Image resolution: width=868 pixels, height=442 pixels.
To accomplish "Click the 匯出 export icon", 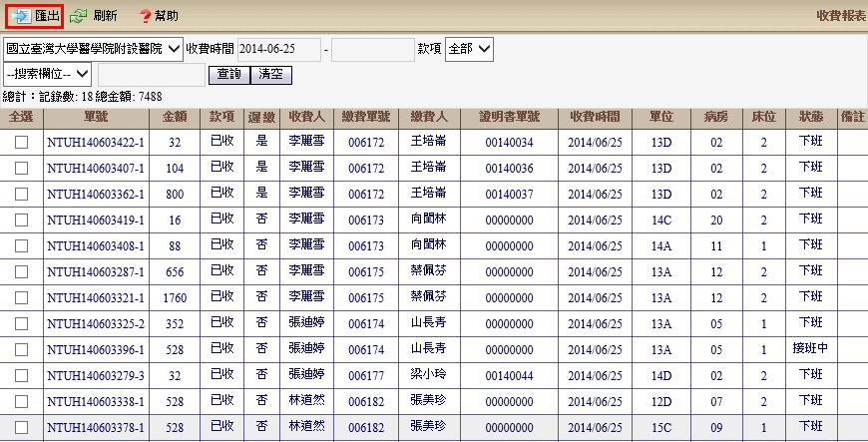I will pyautogui.click(x=22, y=16).
